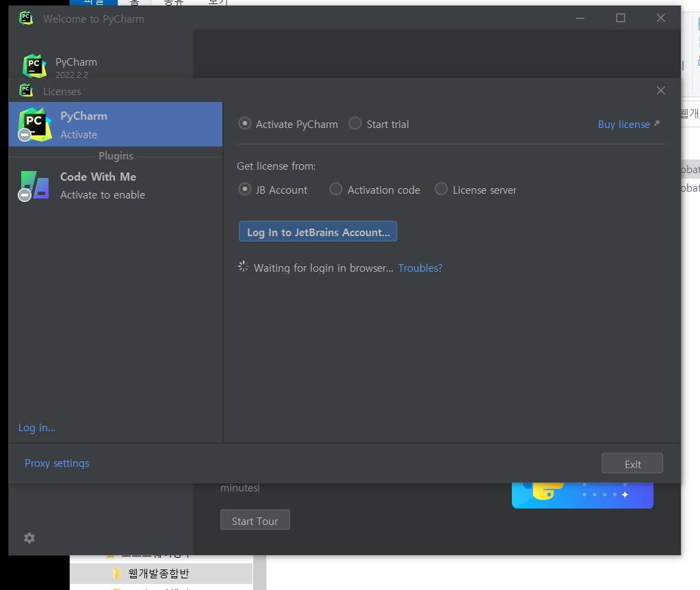Click the login waiting spinner icon
This screenshot has width=700, height=590.
pyautogui.click(x=244, y=267)
